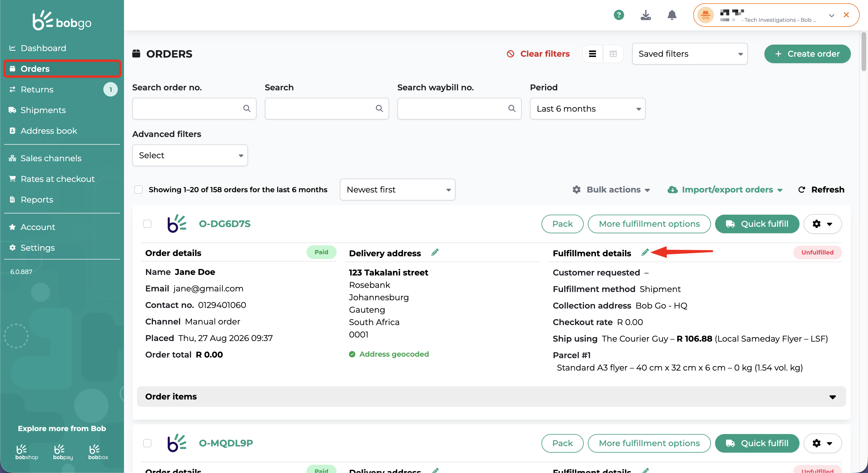Click Create order button

coord(807,54)
